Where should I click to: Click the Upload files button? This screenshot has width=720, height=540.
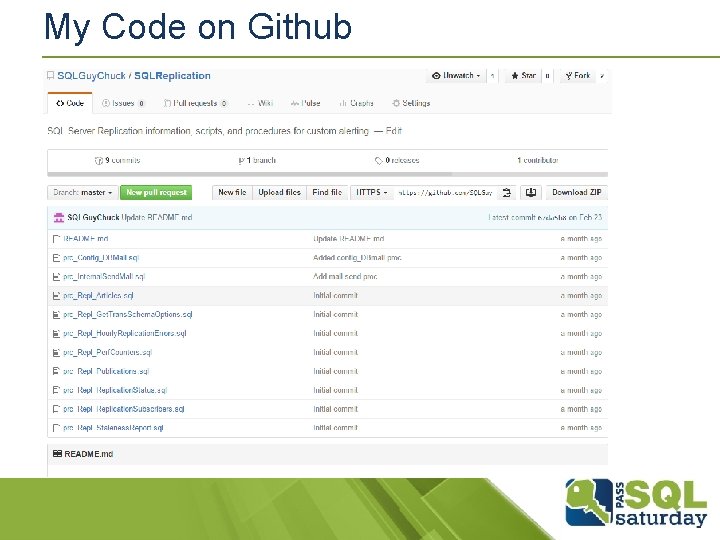(279, 192)
